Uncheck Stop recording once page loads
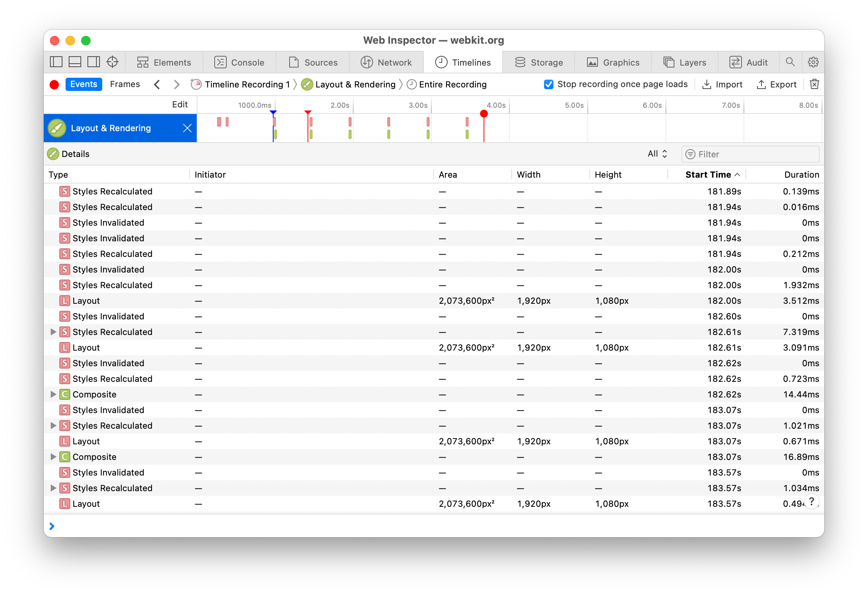Image resolution: width=868 pixels, height=595 pixels. click(548, 84)
